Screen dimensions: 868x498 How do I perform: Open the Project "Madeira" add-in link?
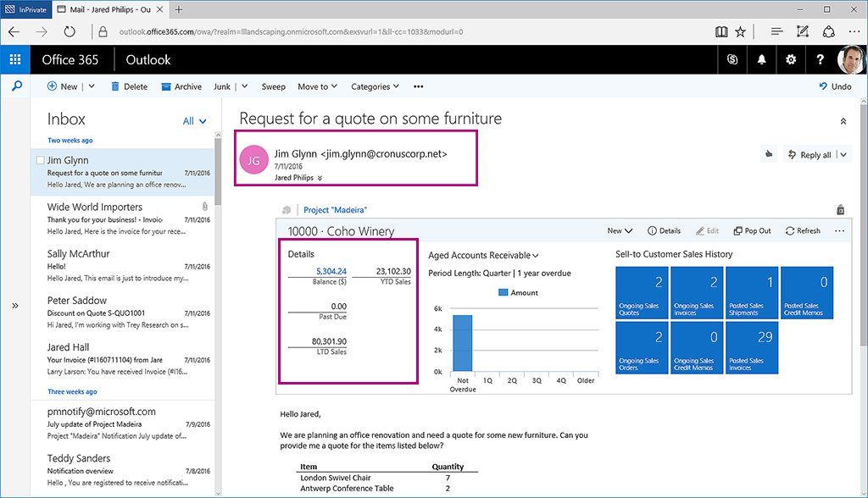(335, 210)
